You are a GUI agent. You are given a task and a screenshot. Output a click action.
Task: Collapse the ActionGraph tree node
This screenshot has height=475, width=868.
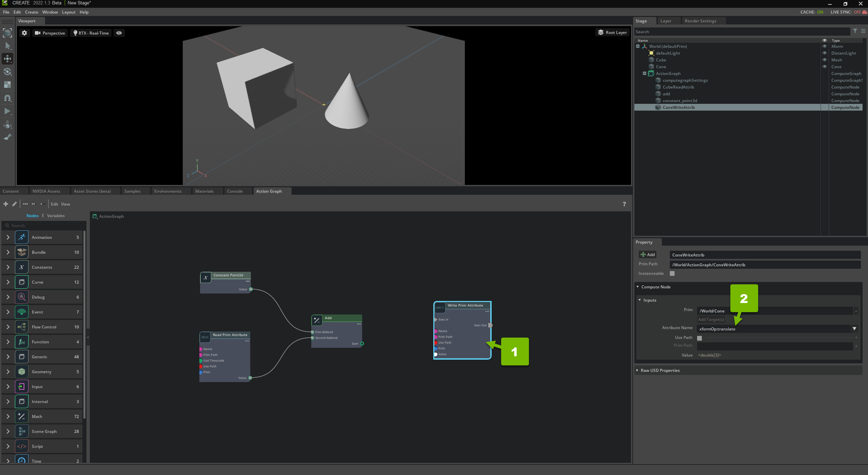coord(645,74)
